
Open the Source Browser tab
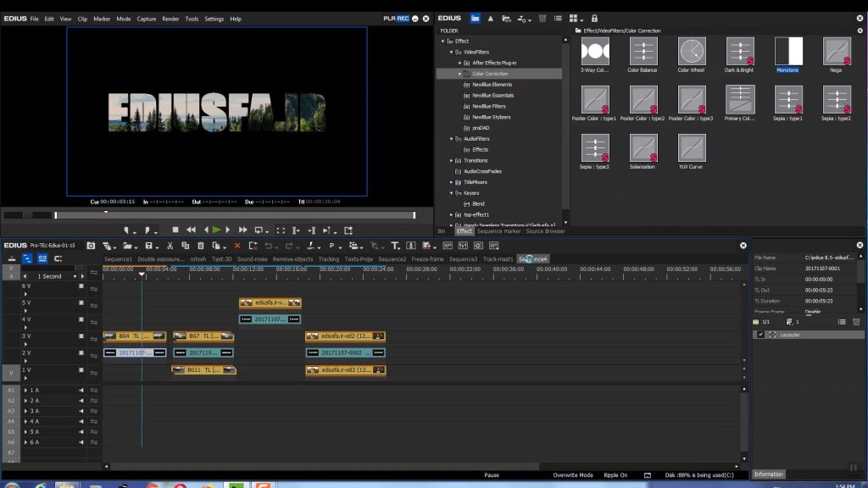545,231
